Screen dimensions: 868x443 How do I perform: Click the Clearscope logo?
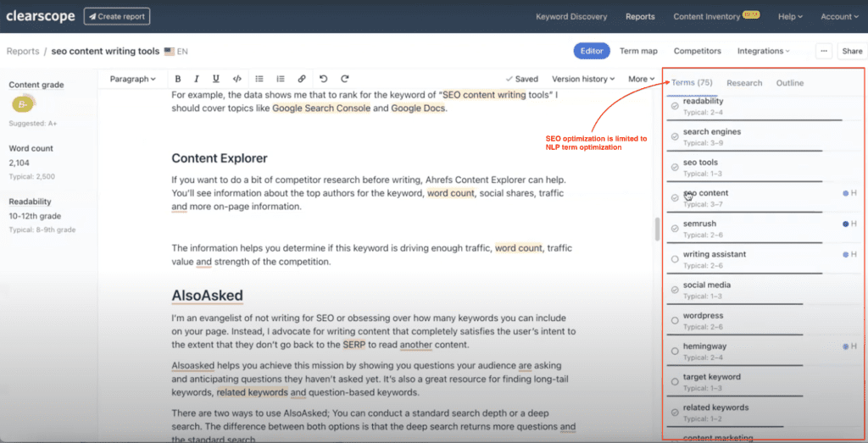coord(41,16)
